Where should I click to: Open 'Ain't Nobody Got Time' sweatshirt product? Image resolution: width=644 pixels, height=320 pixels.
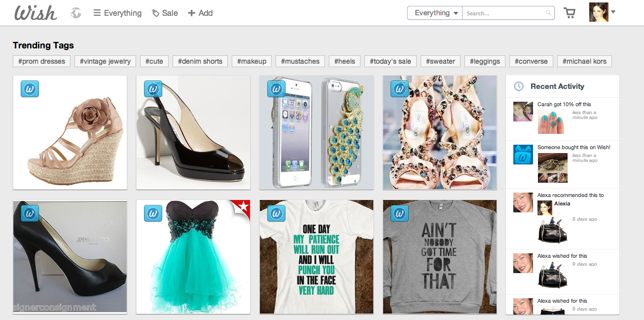point(440,257)
